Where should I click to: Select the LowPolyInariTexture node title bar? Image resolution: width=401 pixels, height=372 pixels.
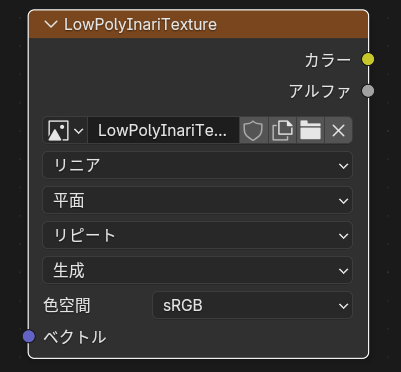[x=198, y=24]
